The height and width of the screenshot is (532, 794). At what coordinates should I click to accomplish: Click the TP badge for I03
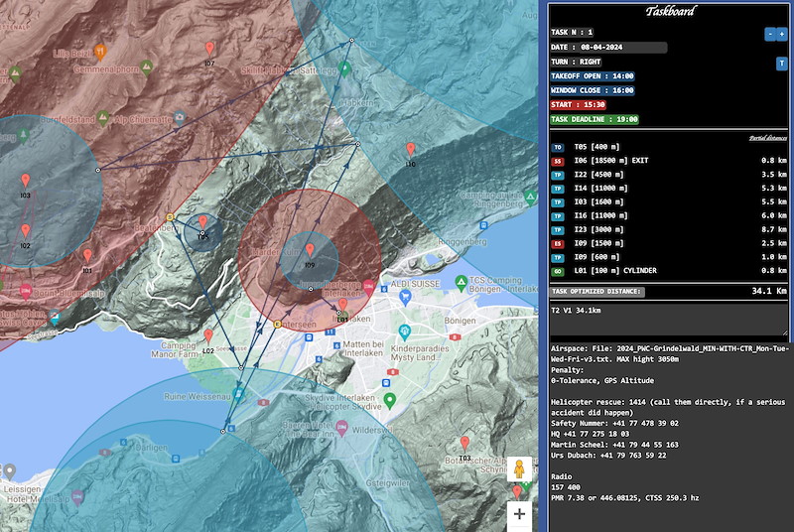pos(558,202)
